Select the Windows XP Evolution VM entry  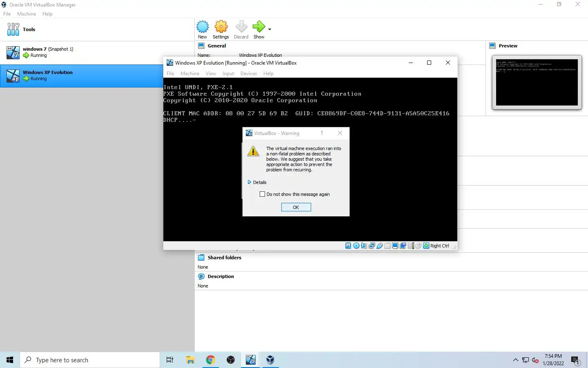[x=82, y=76]
